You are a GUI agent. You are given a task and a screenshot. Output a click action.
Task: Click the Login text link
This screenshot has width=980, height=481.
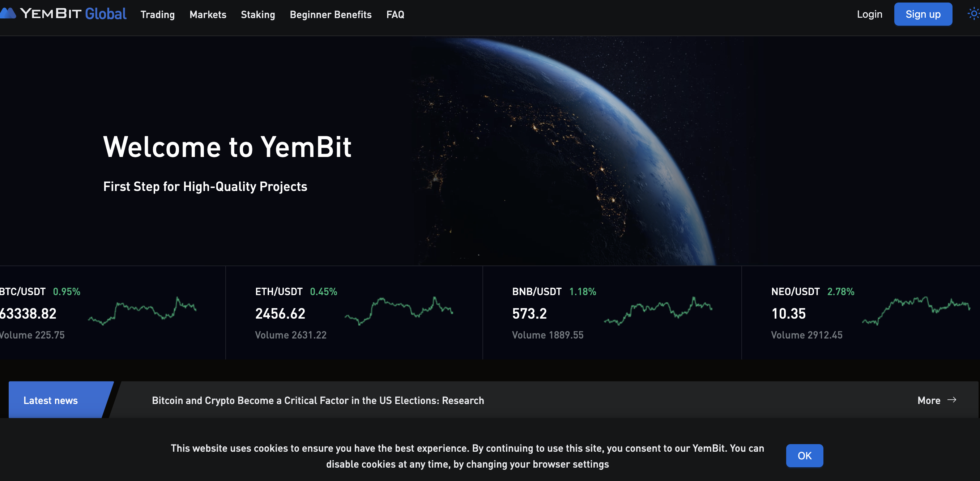[x=869, y=14]
